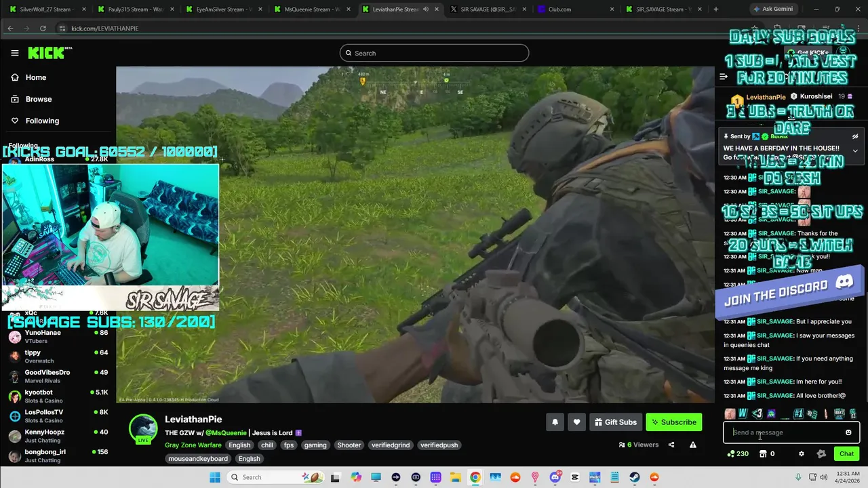Click the Gift Subs button

pyautogui.click(x=616, y=422)
